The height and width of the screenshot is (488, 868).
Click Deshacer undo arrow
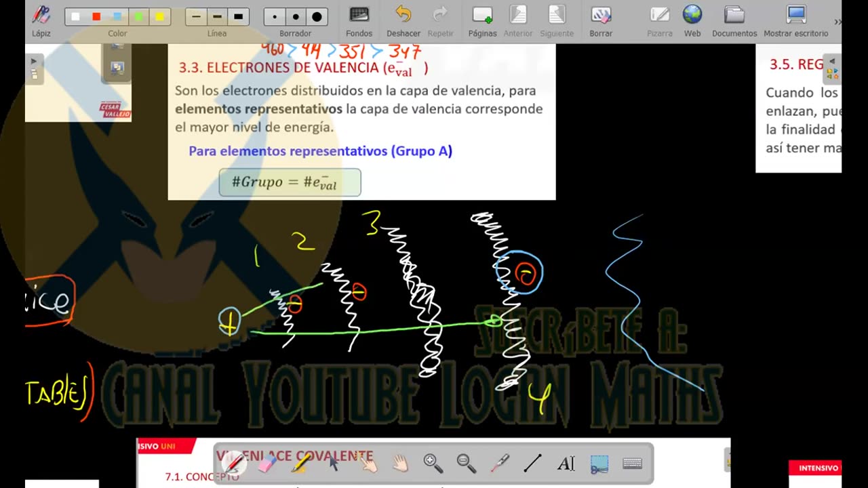[x=403, y=20]
